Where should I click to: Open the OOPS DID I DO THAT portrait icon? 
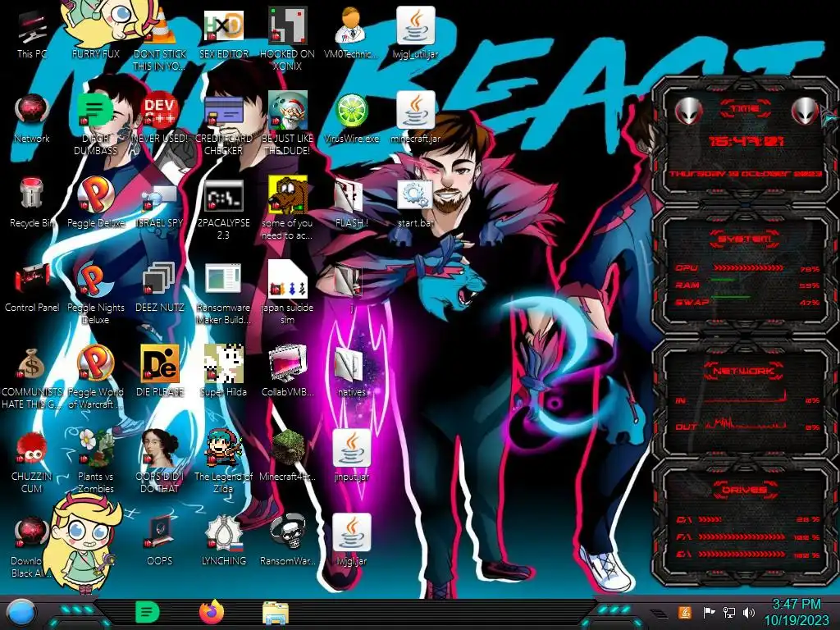click(160, 448)
